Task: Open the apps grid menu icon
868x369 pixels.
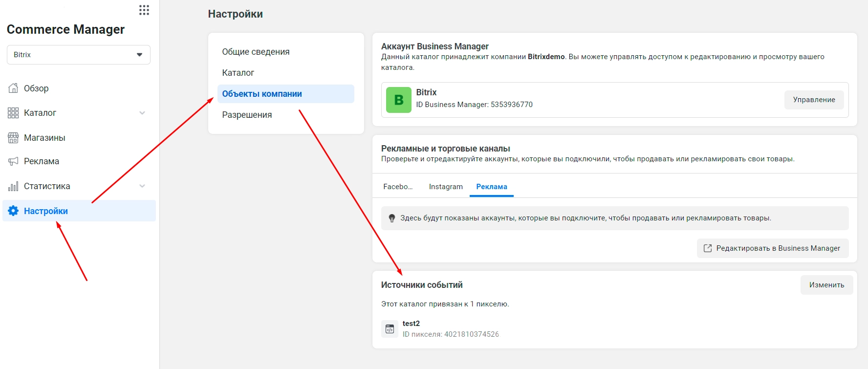Action: (144, 10)
